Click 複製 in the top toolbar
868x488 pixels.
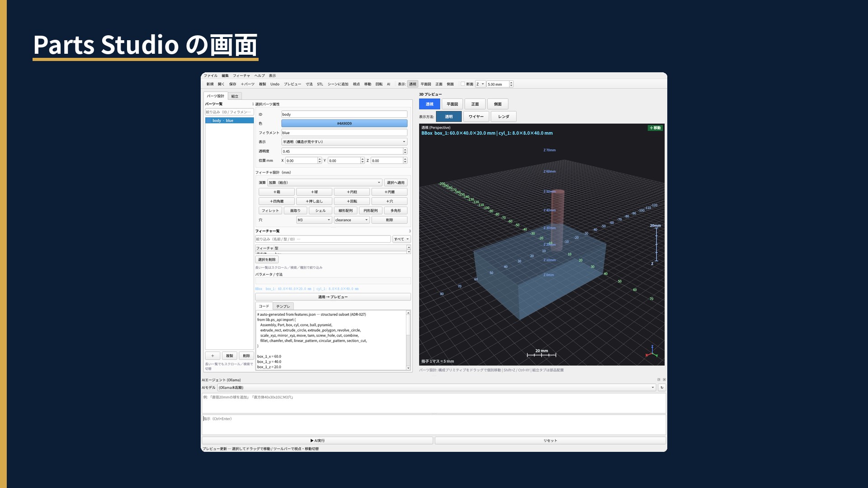(x=262, y=84)
